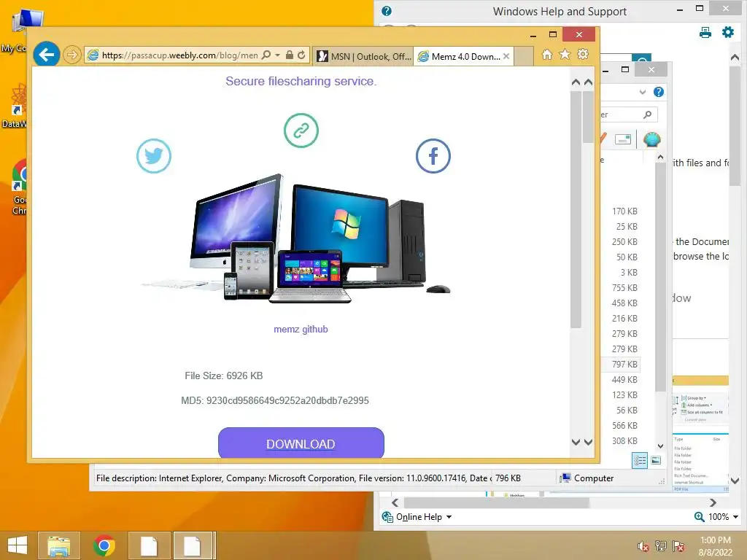Image resolution: width=747 pixels, height=560 pixels.
Task: Click the Windows Help and Support question icon
Action: (x=387, y=11)
